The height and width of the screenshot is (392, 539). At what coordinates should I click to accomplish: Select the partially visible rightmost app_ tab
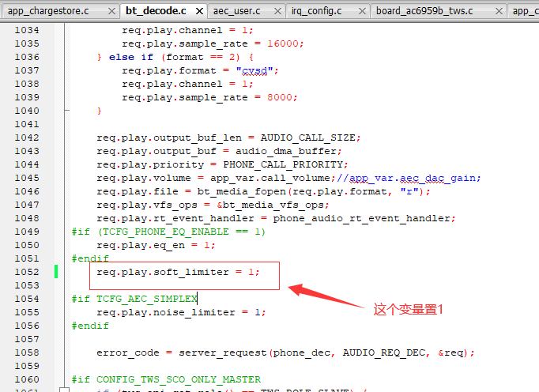[x=523, y=11]
